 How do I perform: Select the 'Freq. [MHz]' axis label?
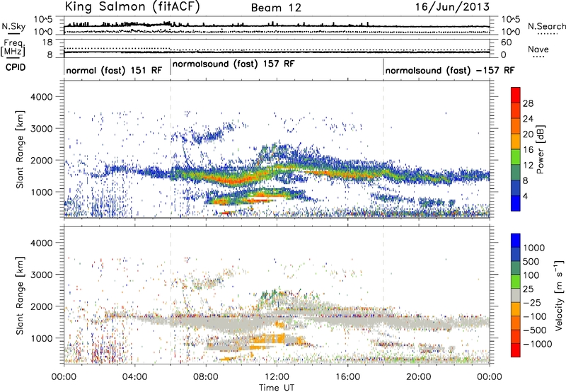[x=13, y=48]
